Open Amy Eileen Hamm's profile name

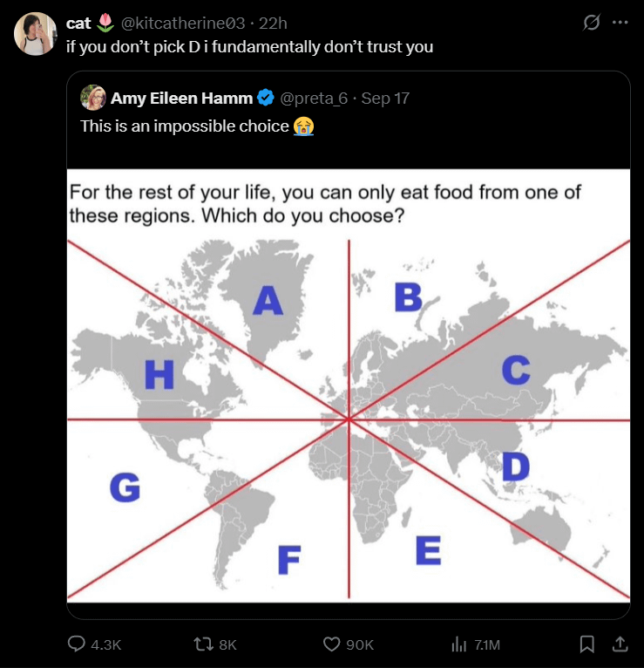pyautogui.click(x=181, y=98)
